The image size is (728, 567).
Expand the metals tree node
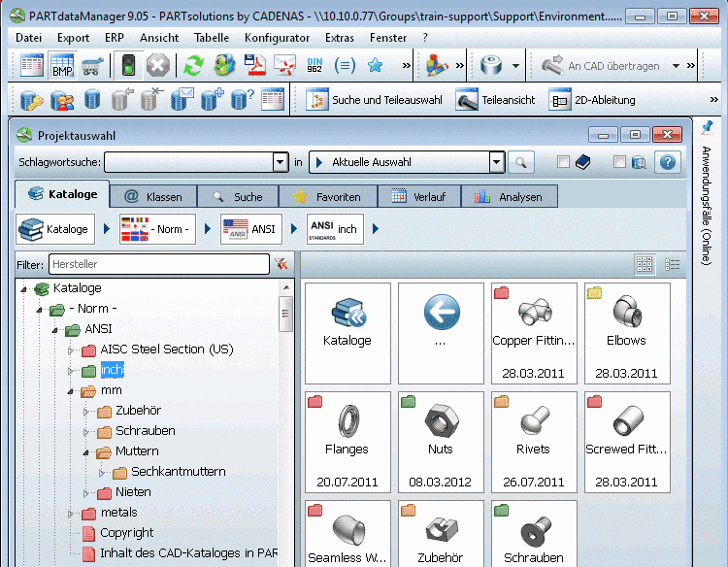[x=71, y=514]
